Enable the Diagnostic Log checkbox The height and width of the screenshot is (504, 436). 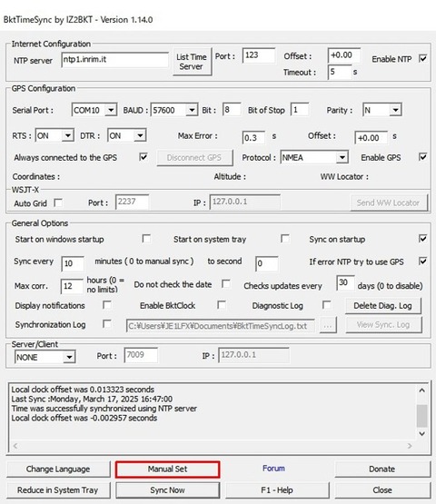[x=326, y=305]
